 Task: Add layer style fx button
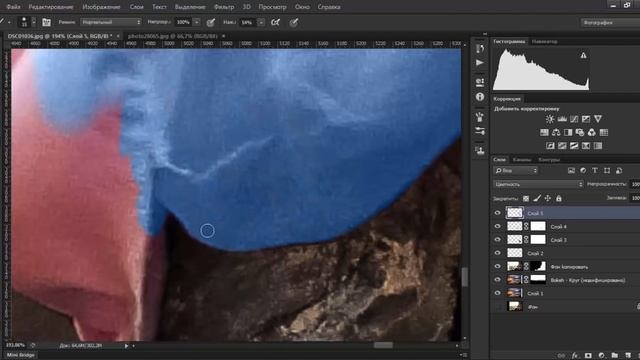point(575,356)
